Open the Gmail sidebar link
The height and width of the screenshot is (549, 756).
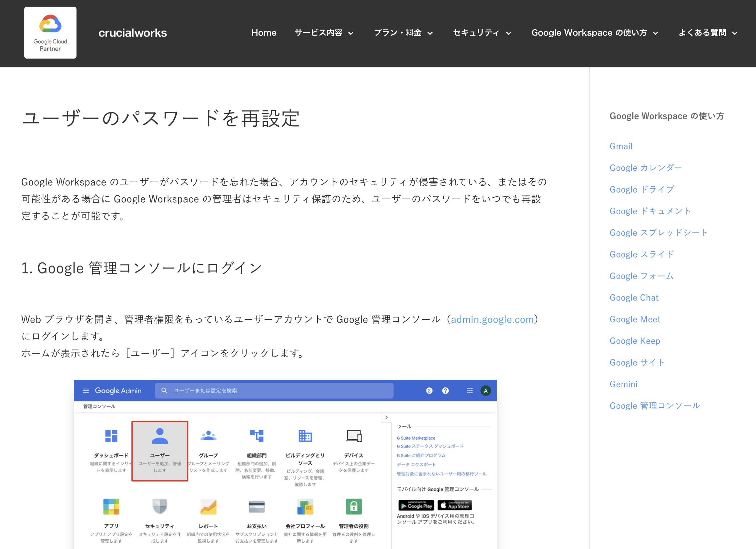[621, 146]
